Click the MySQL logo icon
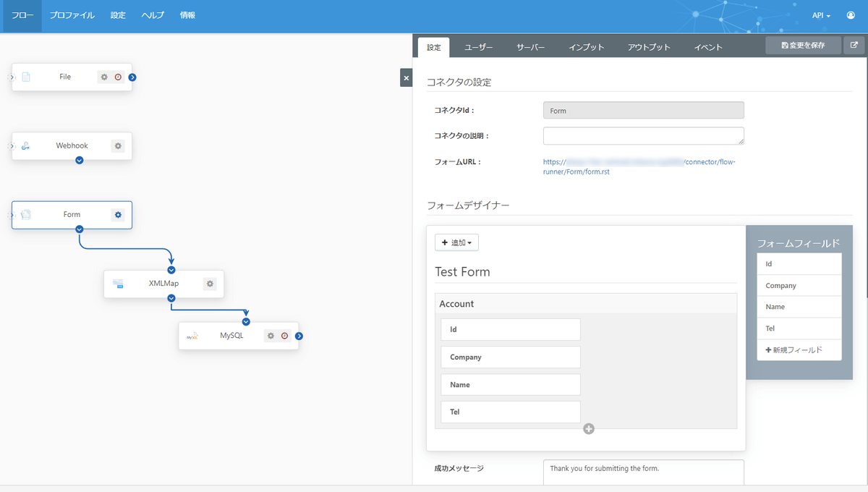 [x=192, y=336]
